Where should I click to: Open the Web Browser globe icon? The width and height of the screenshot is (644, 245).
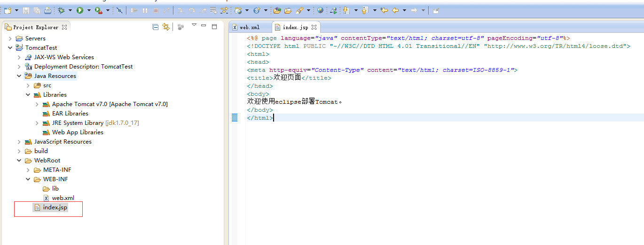click(x=320, y=10)
